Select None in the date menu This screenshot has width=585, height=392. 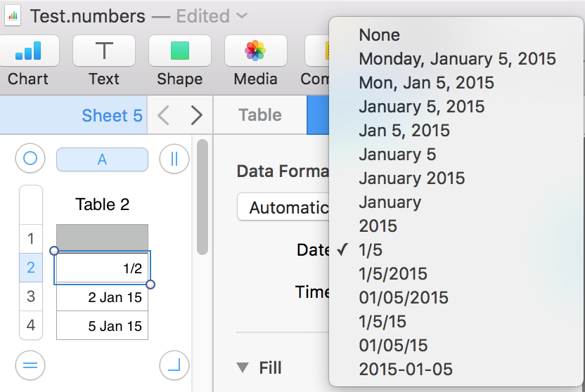click(x=379, y=35)
